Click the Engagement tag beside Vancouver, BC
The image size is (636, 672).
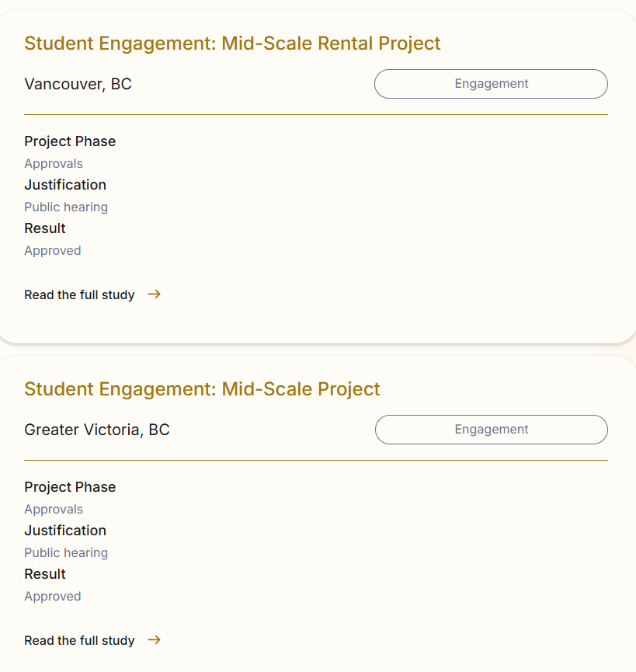[491, 84]
